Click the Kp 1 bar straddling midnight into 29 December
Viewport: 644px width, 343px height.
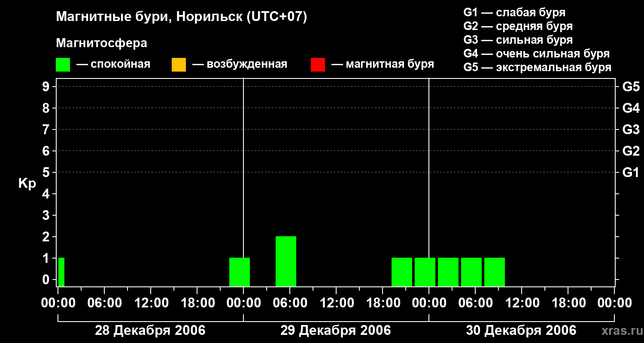[240, 272]
